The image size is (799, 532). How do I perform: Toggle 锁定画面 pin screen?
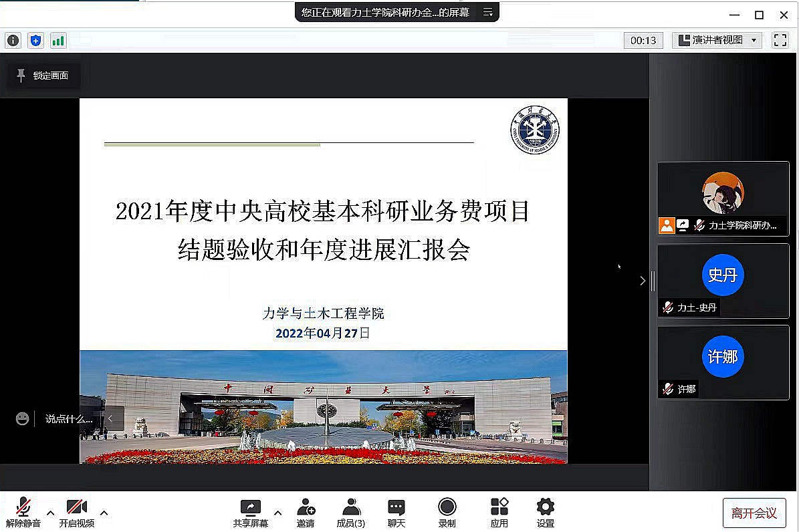[x=43, y=76]
